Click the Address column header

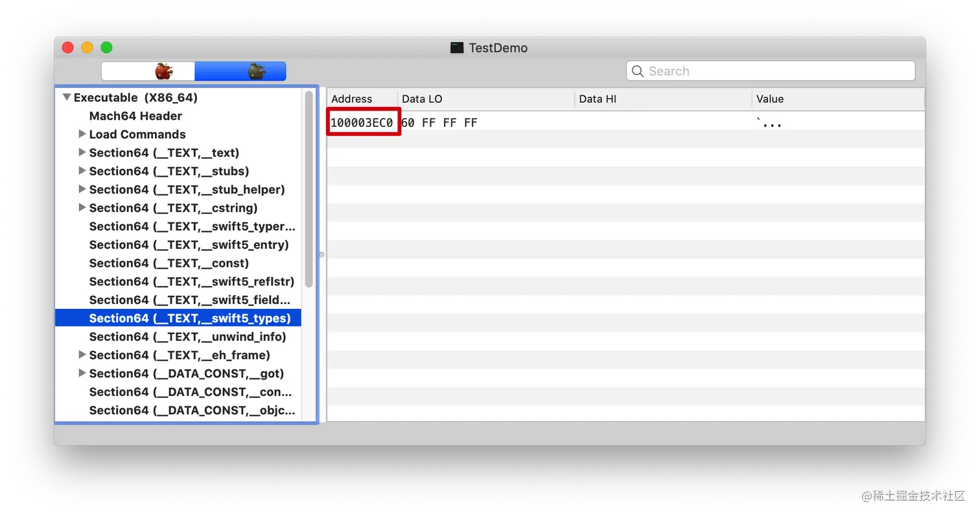click(362, 99)
